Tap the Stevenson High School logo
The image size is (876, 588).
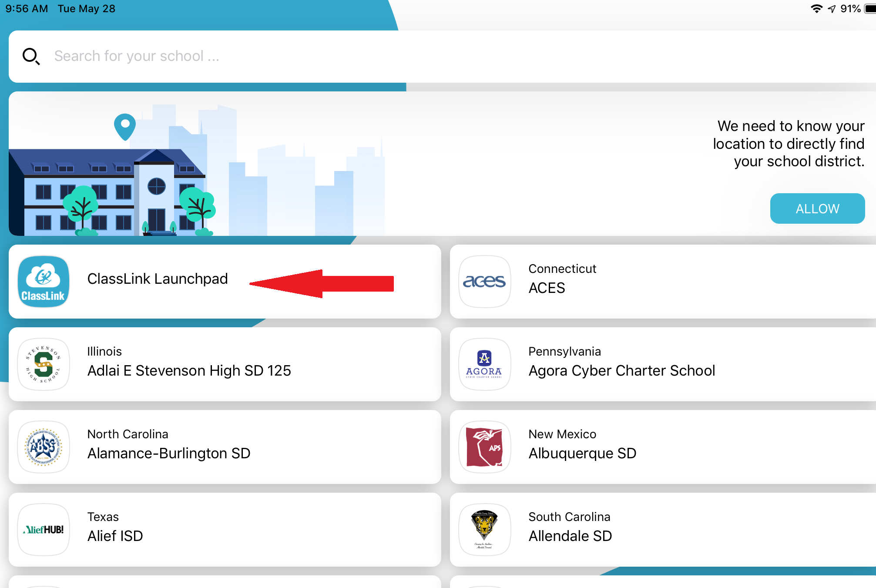(44, 364)
